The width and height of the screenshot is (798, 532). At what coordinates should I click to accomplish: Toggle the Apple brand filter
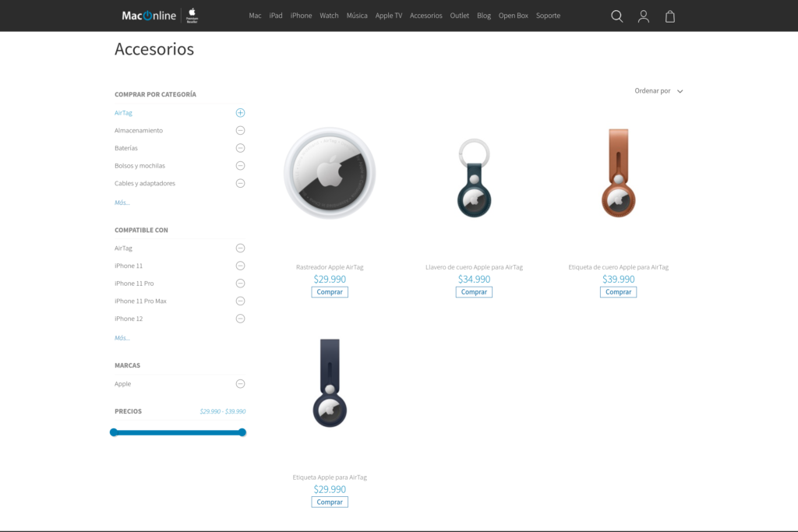pyautogui.click(x=240, y=384)
